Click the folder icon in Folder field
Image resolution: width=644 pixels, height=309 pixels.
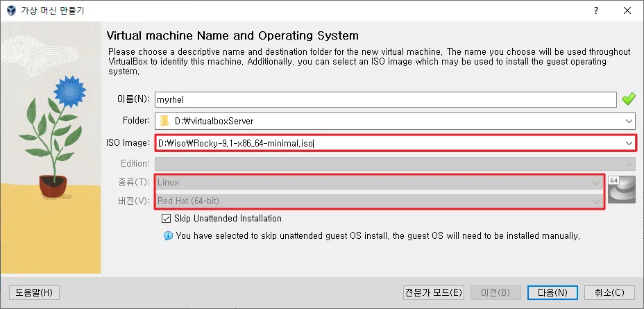(x=164, y=121)
